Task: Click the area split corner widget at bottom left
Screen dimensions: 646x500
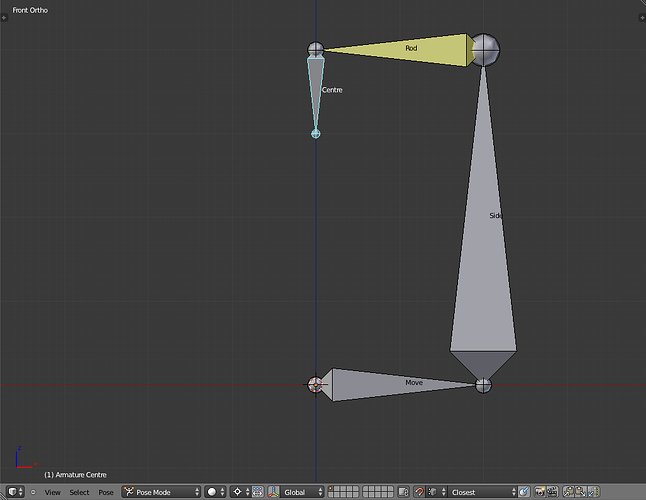Action: click(3, 496)
